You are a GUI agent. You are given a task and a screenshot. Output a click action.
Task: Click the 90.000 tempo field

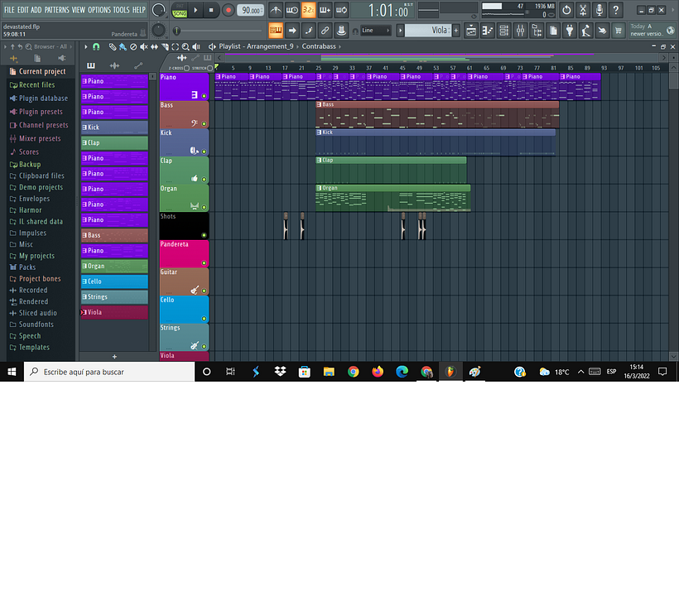tap(250, 11)
